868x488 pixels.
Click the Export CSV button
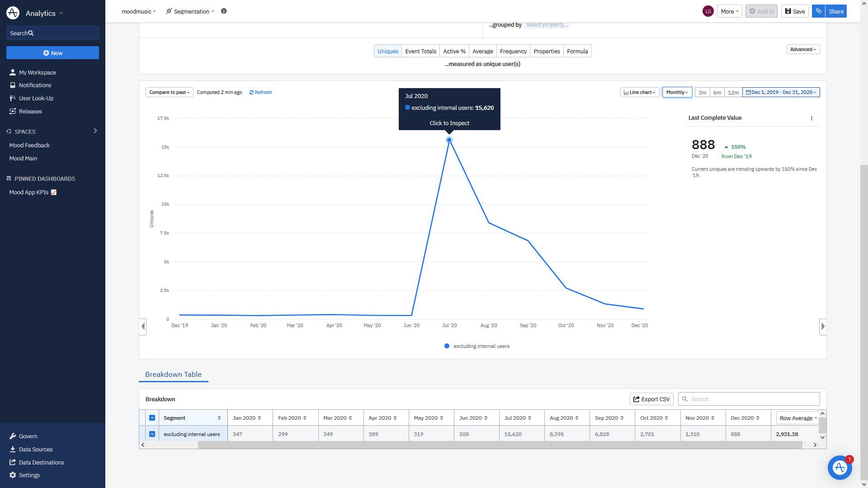pos(651,399)
